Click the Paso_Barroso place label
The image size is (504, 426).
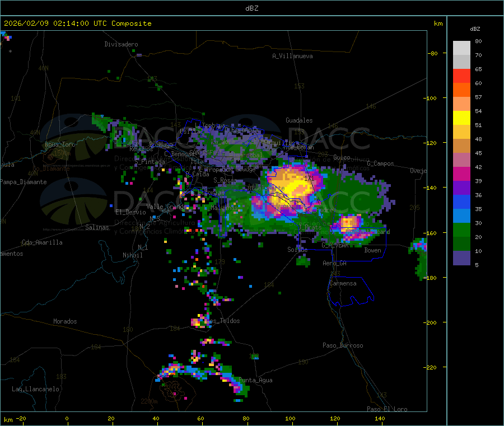(x=343, y=345)
